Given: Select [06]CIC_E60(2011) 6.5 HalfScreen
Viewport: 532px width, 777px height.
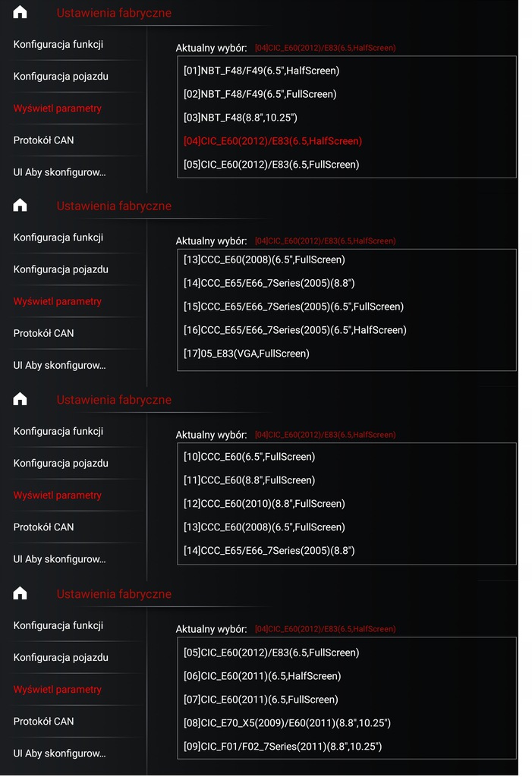Looking at the screenshot, I should 262,676.
